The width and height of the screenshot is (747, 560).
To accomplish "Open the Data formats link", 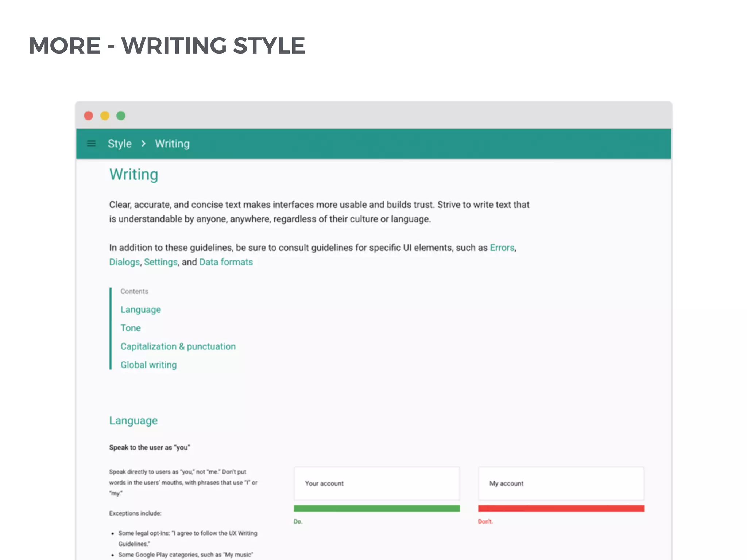I will pyautogui.click(x=226, y=262).
